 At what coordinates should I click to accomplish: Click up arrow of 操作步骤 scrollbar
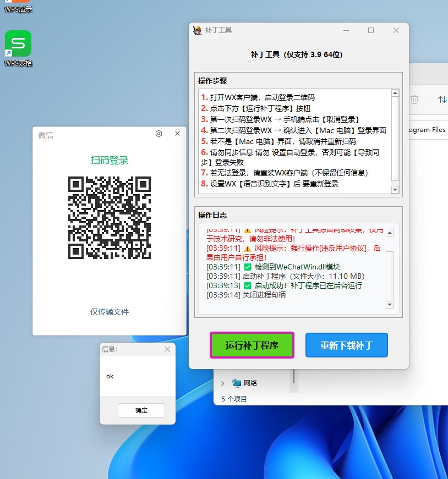395,93
